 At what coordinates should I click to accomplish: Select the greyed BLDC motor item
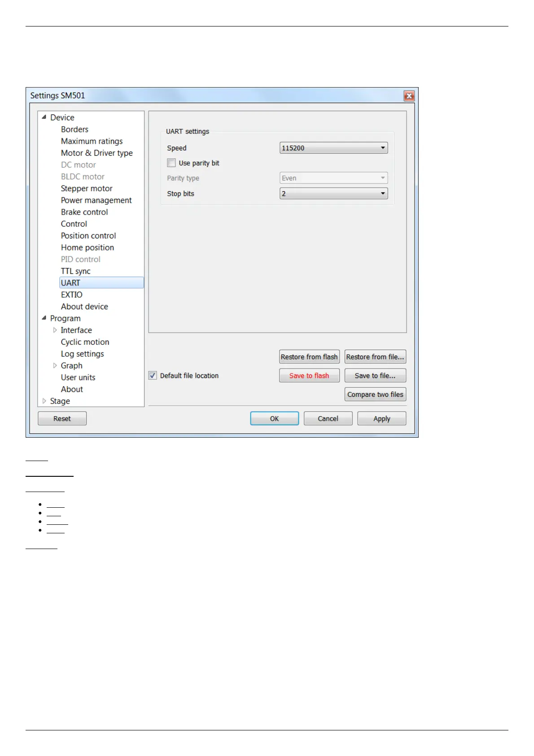coord(83,176)
